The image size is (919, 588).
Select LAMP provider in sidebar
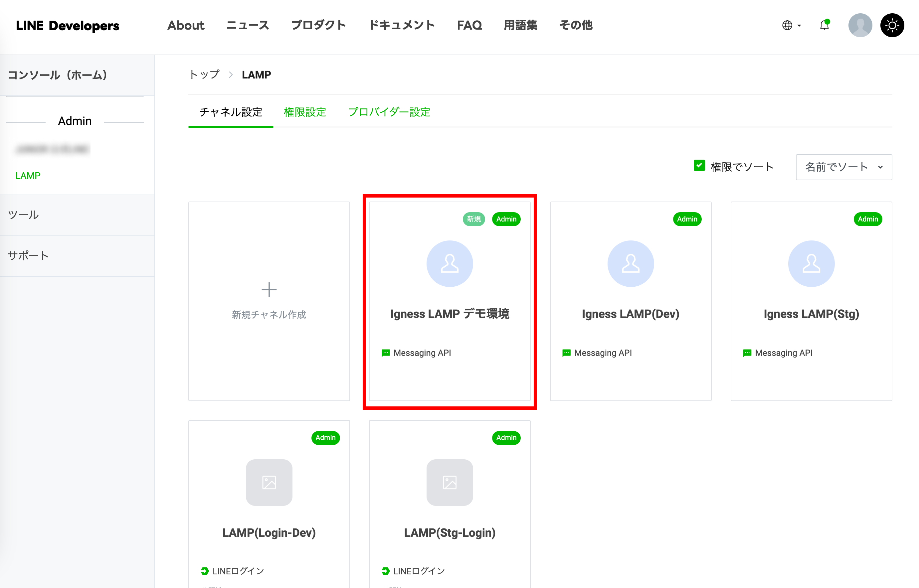[28, 176]
